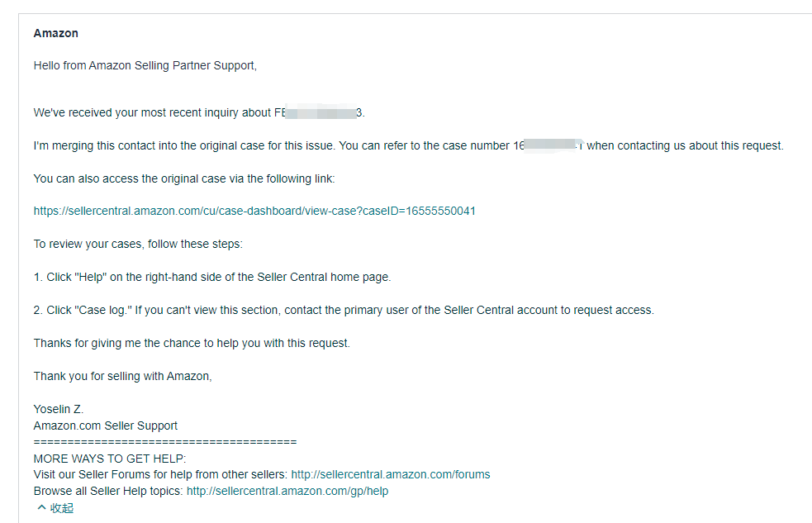
Task: Click "Thank you for selling with Amazon" line
Action: (x=123, y=377)
